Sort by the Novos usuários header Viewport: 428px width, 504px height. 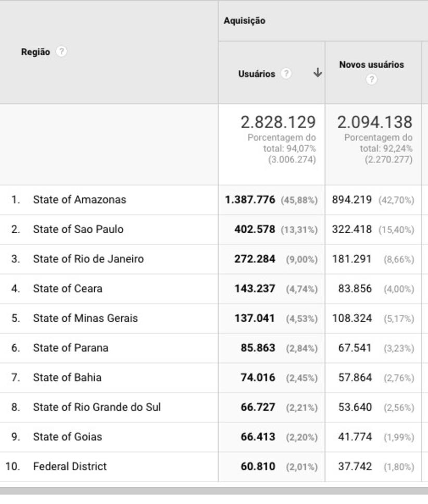coord(371,65)
